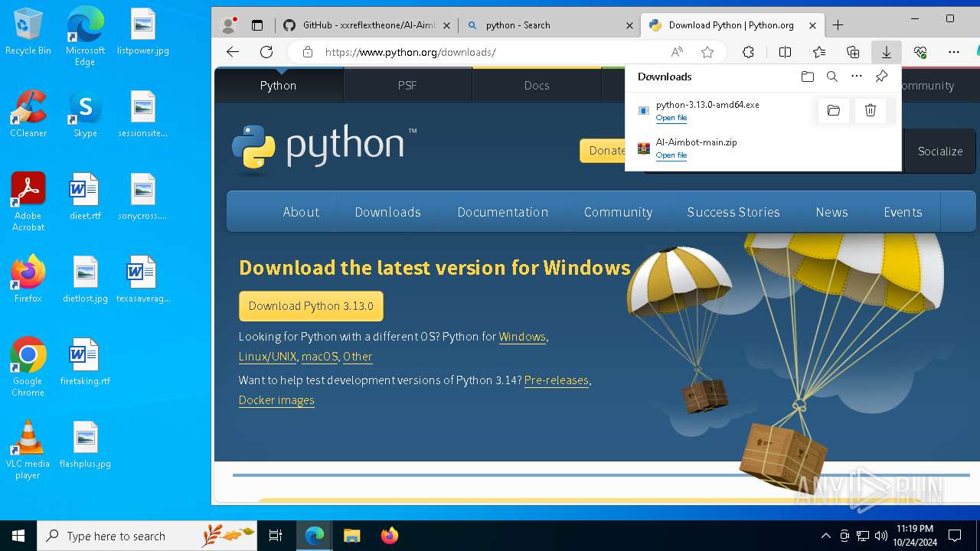Image resolution: width=980 pixels, height=551 pixels.
Task: Open file link for python-3.13.0-amd64.exe
Action: coord(671,118)
